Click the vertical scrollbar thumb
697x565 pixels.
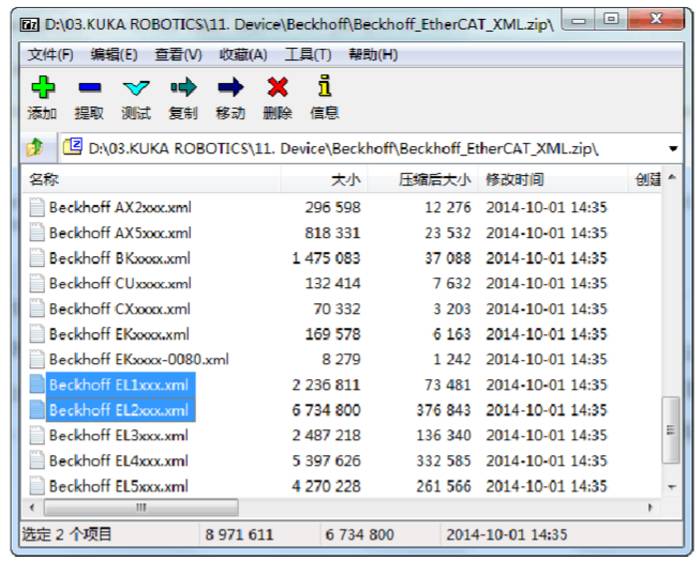coord(671,430)
